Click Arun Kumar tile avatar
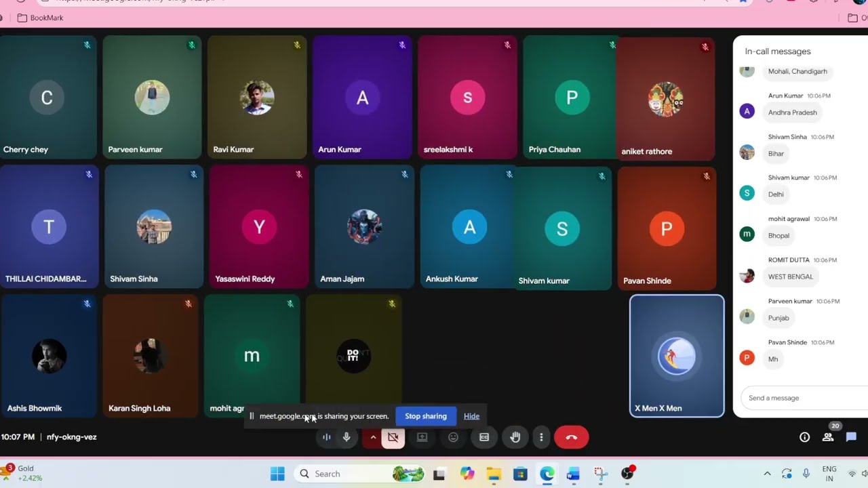This screenshot has width=868, height=488. (363, 98)
